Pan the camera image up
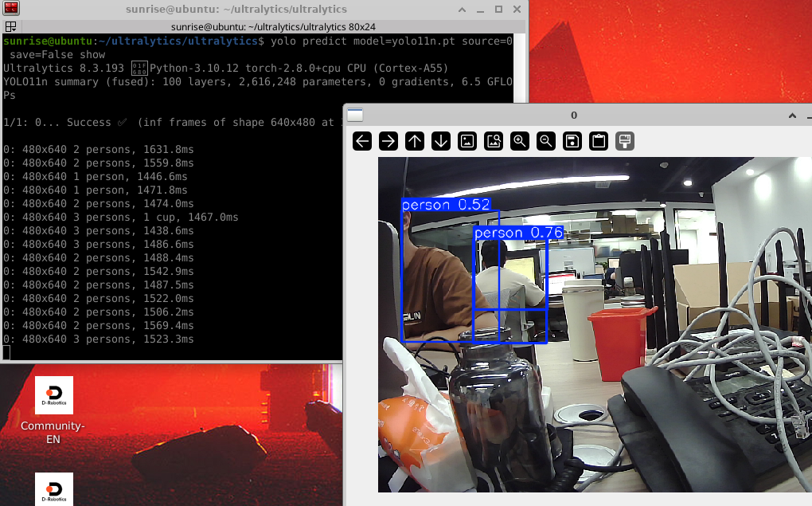The image size is (812, 506). tap(415, 141)
